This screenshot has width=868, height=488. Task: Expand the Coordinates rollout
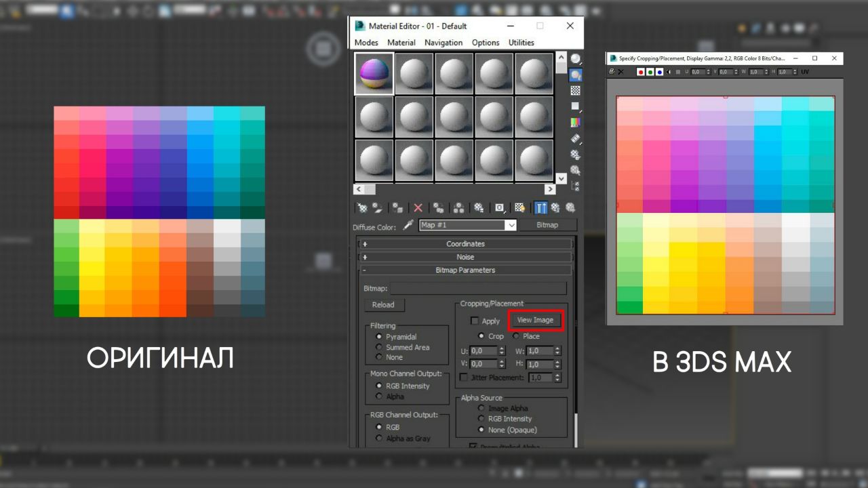click(x=465, y=244)
